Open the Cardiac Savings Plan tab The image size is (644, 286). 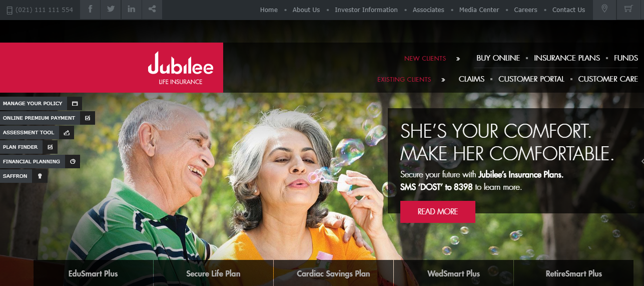333,273
